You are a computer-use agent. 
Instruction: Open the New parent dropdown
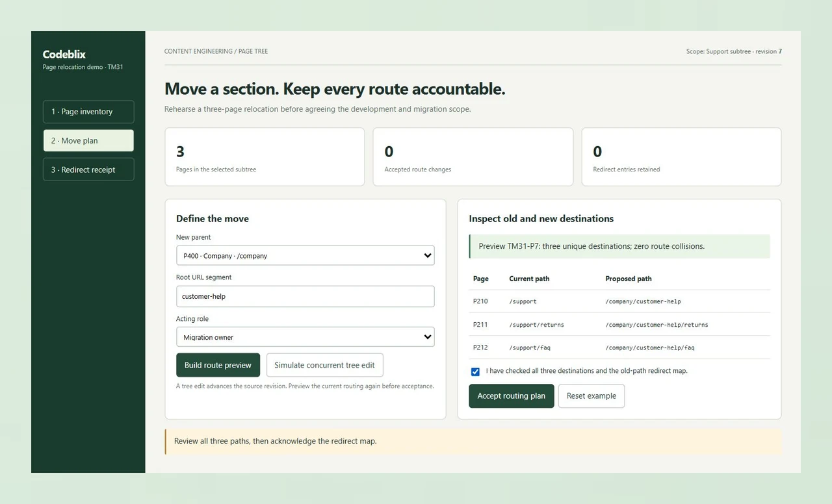305,255
